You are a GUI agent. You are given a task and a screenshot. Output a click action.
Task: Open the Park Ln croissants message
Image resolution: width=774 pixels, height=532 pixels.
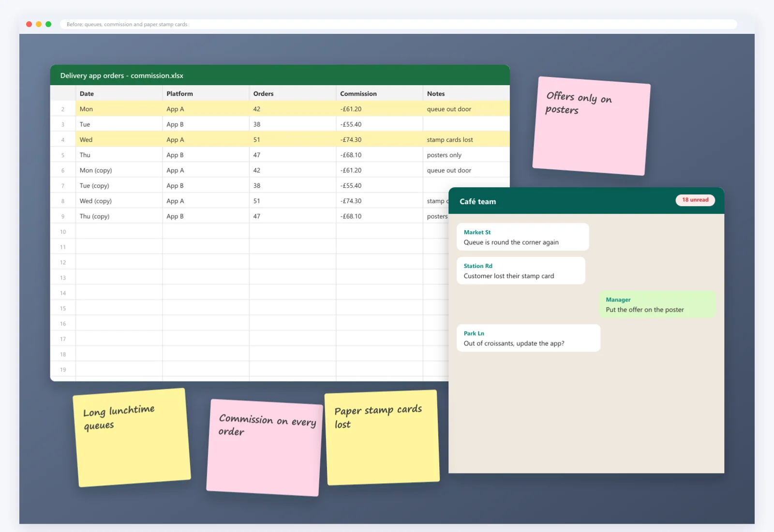tap(528, 338)
